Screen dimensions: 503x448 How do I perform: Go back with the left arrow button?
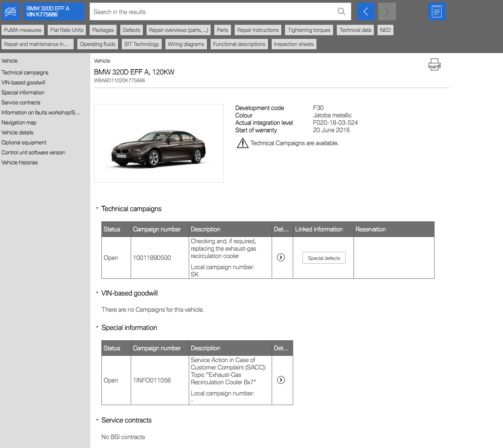coord(365,11)
